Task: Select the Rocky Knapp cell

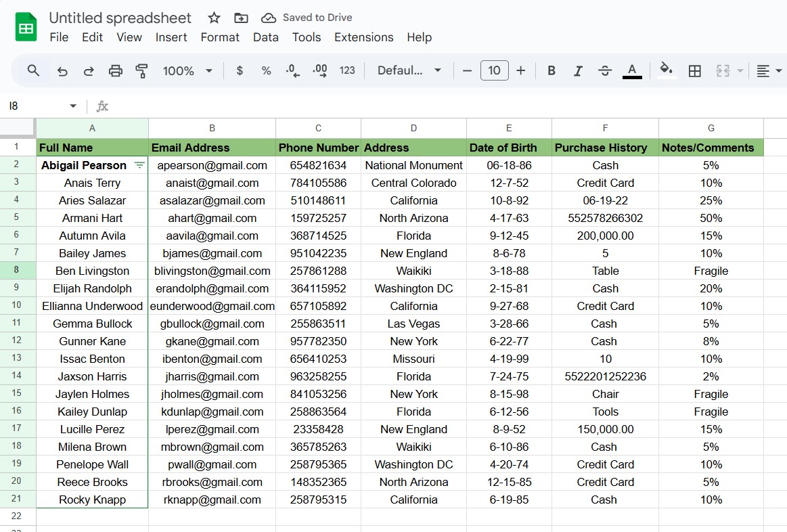Action: 92,500
